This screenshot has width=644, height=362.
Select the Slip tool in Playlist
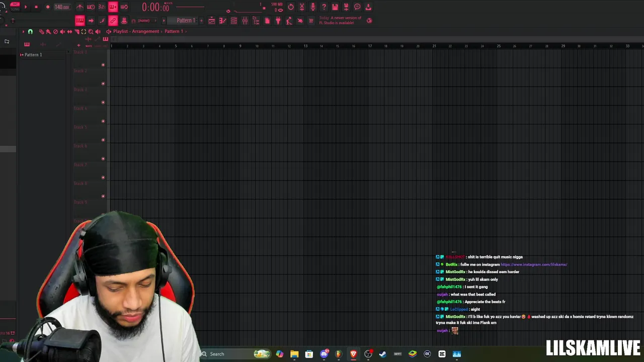[x=69, y=31]
